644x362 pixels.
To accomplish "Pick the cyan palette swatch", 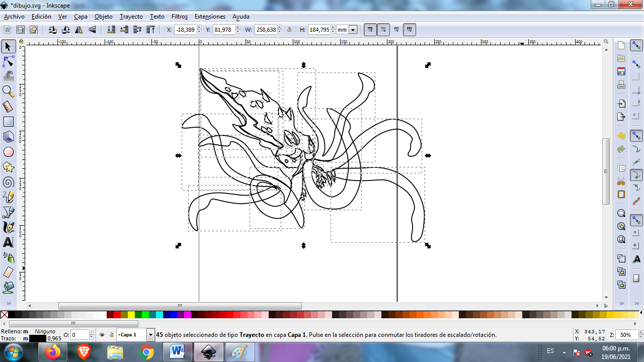I will coord(159,315).
